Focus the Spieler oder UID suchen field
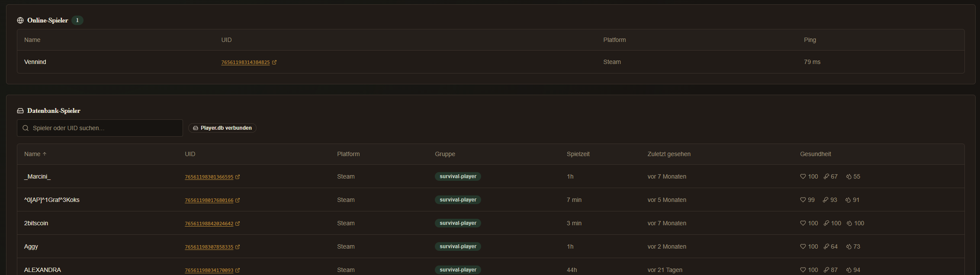This screenshot has width=980, height=275. tap(100, 128)
